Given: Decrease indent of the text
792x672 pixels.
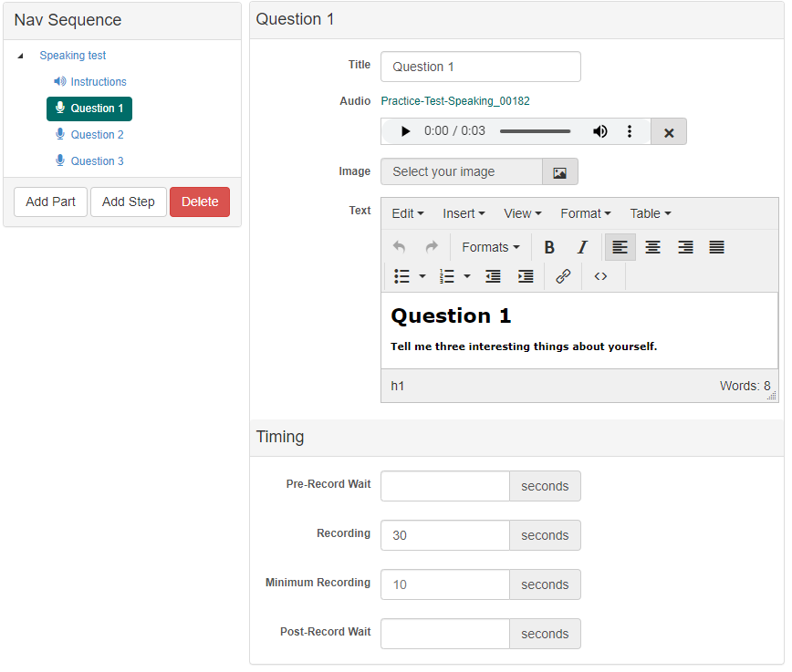Looking at the screenshot, I should point(493,276).
